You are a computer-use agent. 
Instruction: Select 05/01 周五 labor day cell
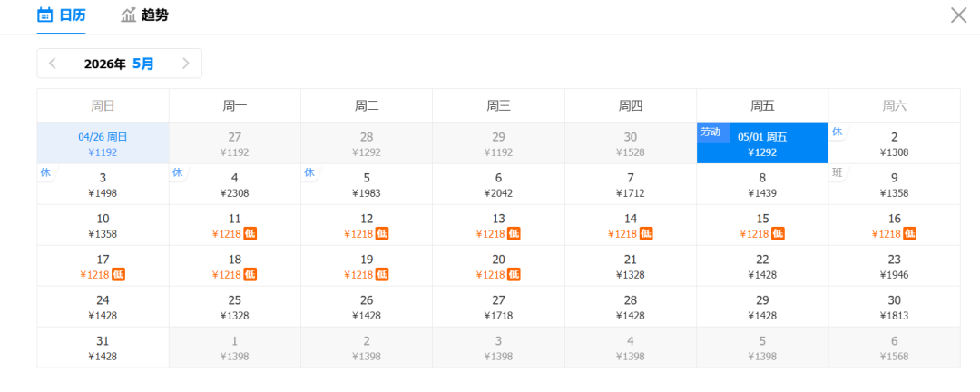pyautogui.click(x=762, y=144)
